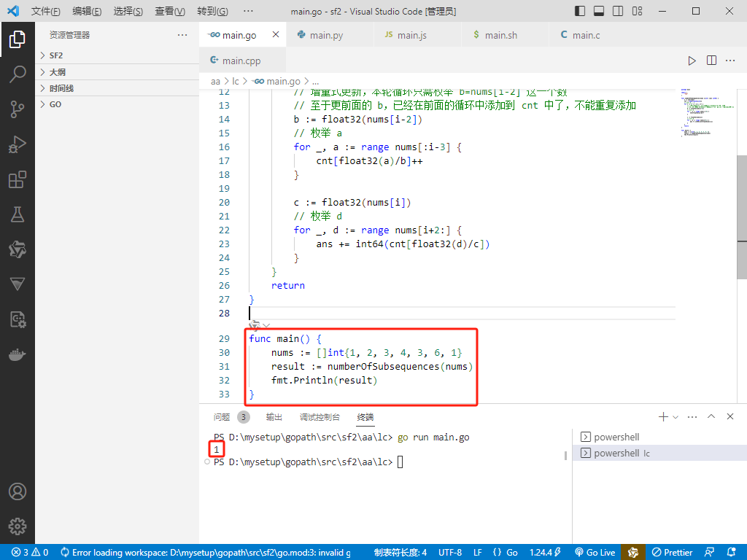Image resolution: width=747 pixels, height=560 pixels.
Task: Toggle secondary side bar layout button
Action: click(x=618, y=11)
